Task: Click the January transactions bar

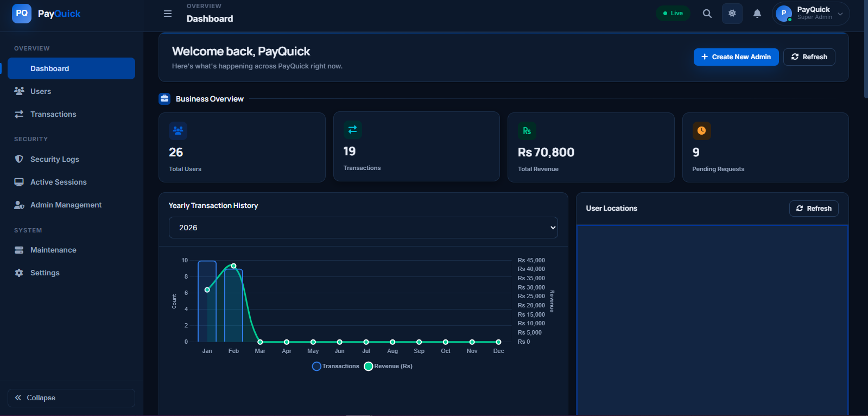Action: coord(207,301)
